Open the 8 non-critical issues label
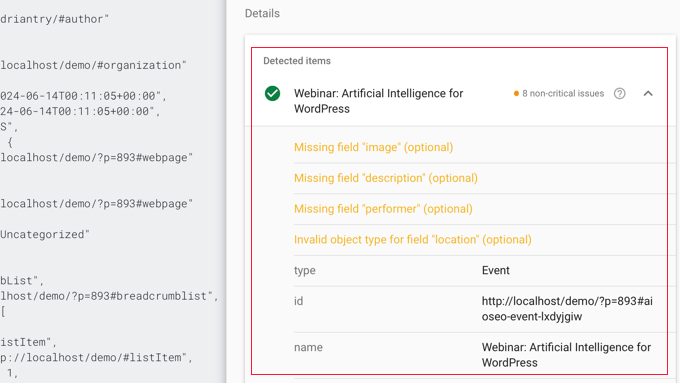 point(563,93)
